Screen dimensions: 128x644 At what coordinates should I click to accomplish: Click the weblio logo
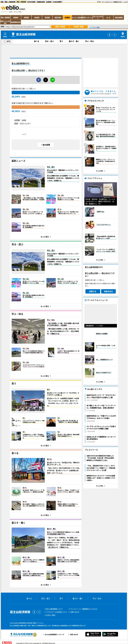10,8
